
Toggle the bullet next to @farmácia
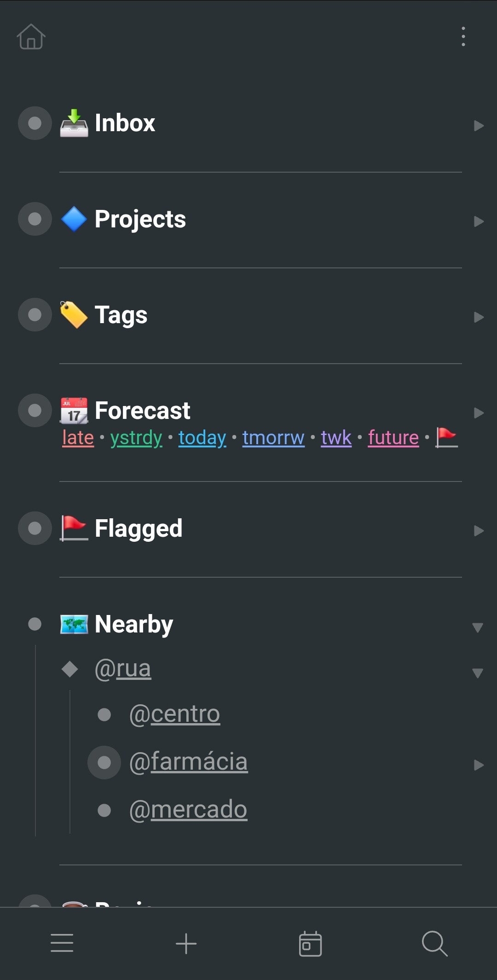tap(104, 762)
